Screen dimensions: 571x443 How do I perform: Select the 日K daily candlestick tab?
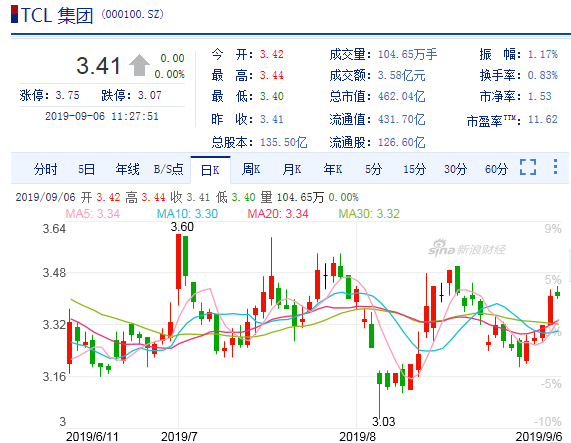[x=210, y=170]
